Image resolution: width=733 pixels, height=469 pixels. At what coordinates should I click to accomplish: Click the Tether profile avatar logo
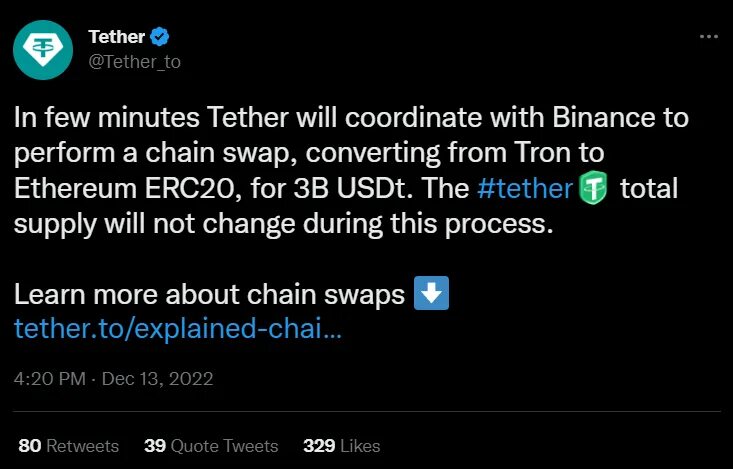[43, 50]
